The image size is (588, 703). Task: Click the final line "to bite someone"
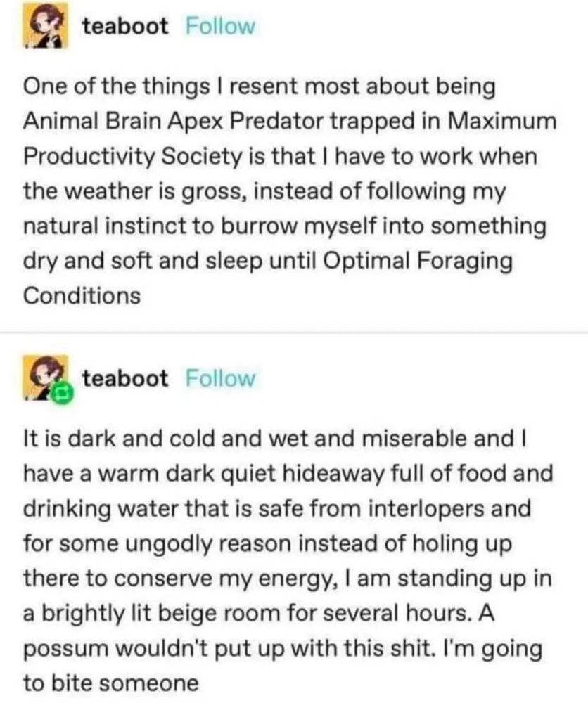[110, 684]
